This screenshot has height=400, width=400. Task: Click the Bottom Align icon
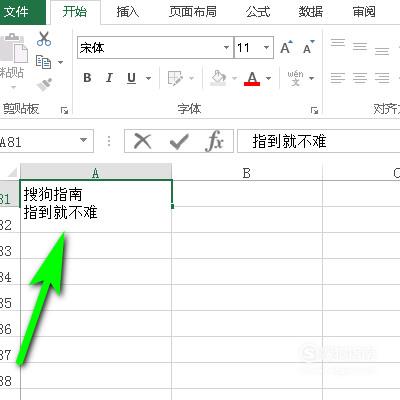click(x=382, y=51)
